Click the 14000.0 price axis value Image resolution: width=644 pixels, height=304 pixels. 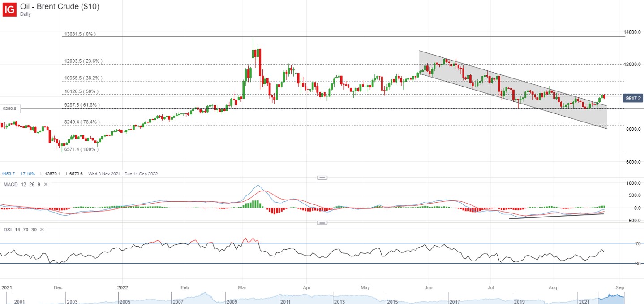click(x=633, y=32)
